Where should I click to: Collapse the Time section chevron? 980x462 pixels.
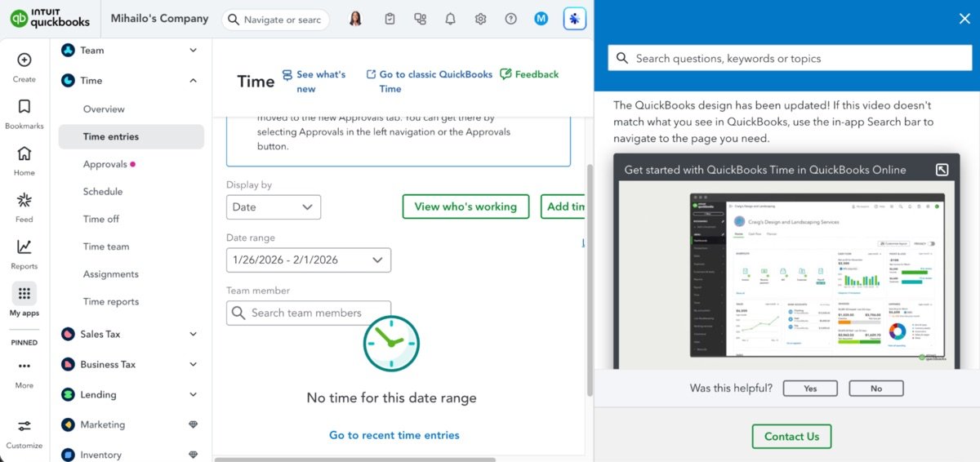(194, 81)
